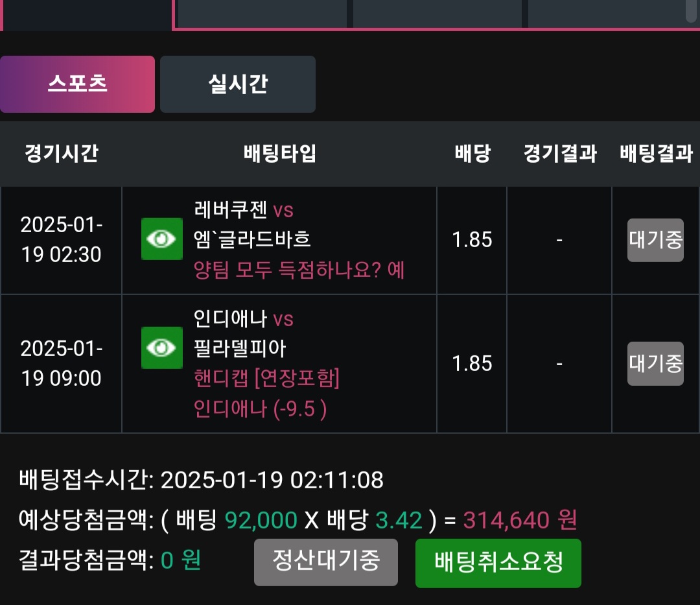This screenshot has height=605, width=700.
Task: Click the 경기시간 column header
Action: pos(61,154)
